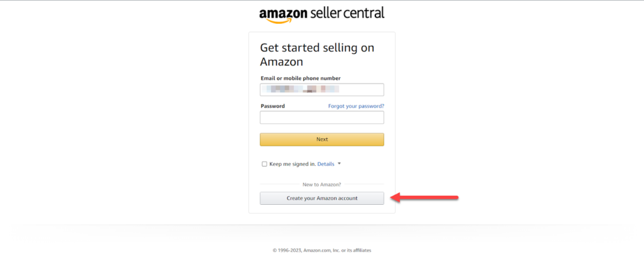The height and width of the screenshot is (267, 644).
Task: Expand the small arrow beside Details
Action: (339, 163)
